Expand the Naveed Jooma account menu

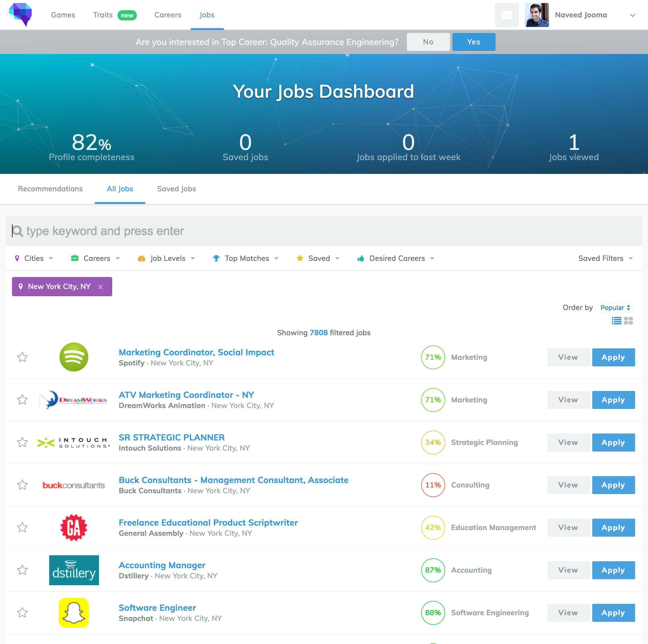[x=632, y=15]
